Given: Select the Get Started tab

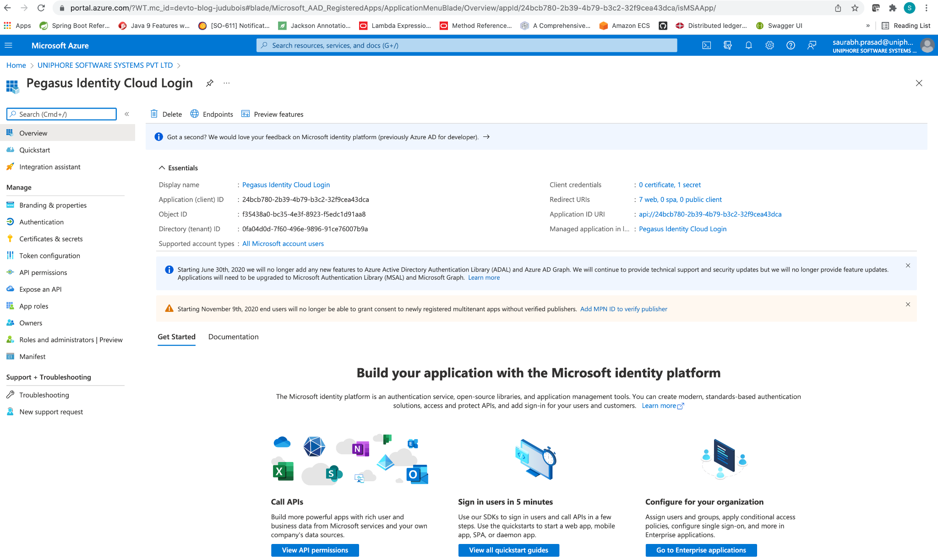Looking at the screenshot, I should [176, 337].
